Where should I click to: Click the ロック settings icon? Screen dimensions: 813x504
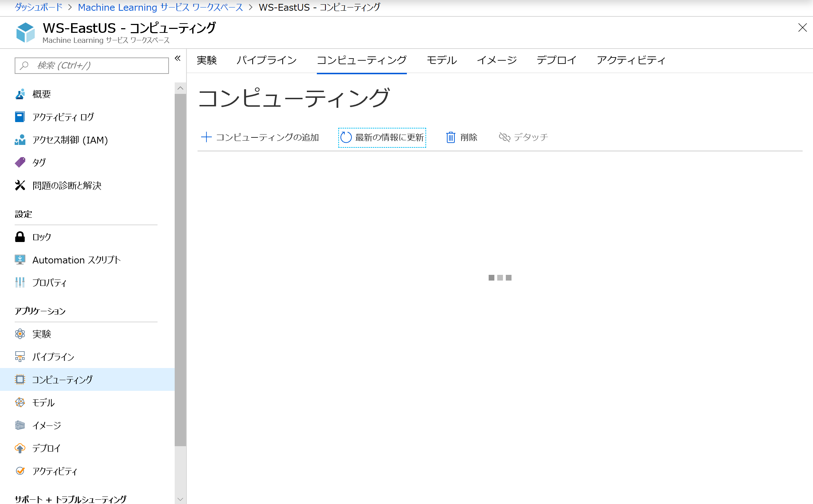point(20,237)
